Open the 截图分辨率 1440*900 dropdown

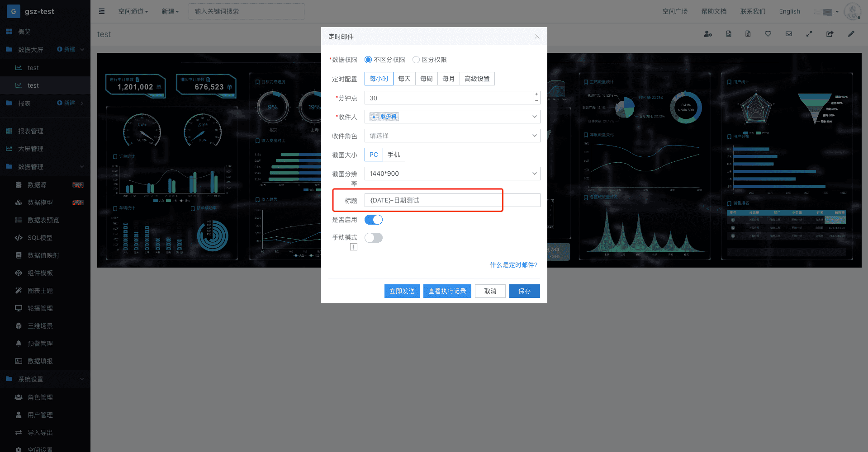(x=452, y=174)
